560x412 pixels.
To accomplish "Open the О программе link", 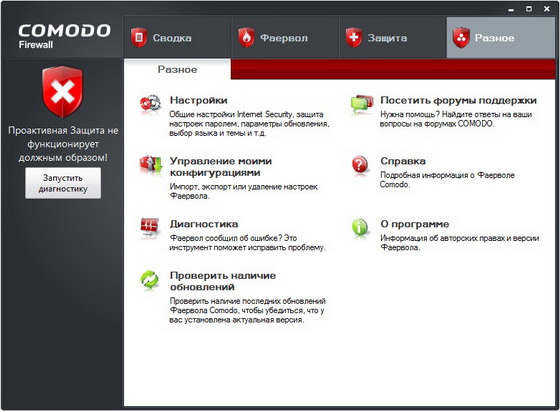I will [415, 224].
